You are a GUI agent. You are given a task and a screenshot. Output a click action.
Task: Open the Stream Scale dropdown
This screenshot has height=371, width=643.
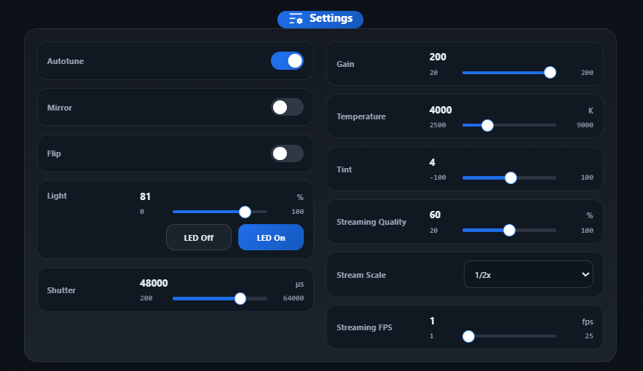click(529, 275)
